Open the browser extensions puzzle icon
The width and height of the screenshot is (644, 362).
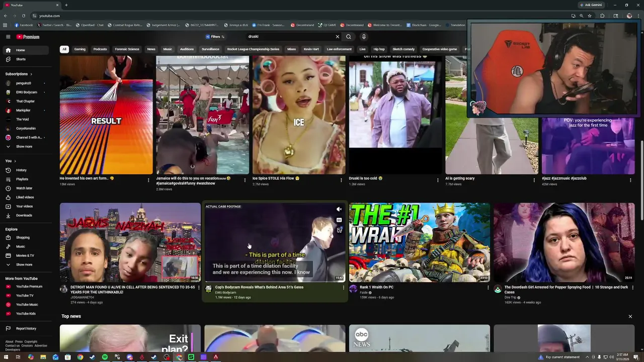(602, 16)
